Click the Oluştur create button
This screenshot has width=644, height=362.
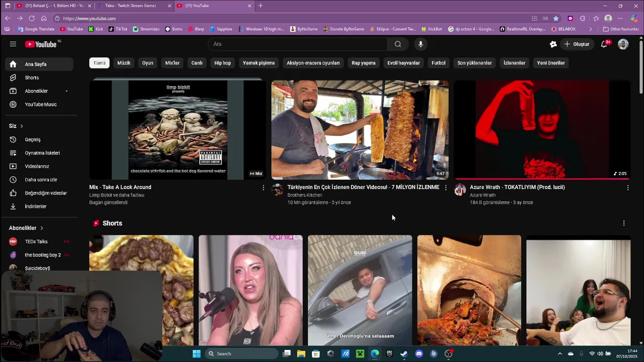point(577,44)
